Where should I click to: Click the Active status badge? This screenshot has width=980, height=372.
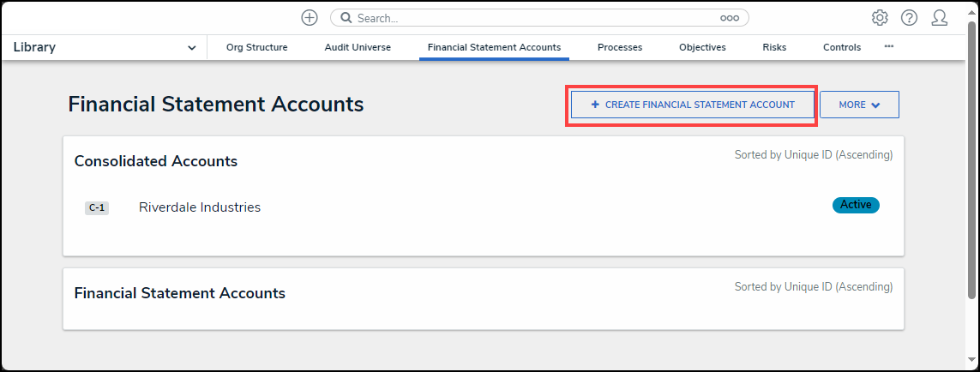pyautogui.click(x=855, y=205)
